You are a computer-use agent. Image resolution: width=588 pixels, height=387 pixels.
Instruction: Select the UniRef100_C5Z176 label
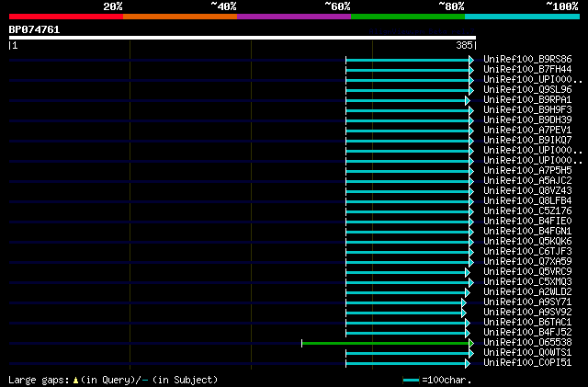pos(527,211)
